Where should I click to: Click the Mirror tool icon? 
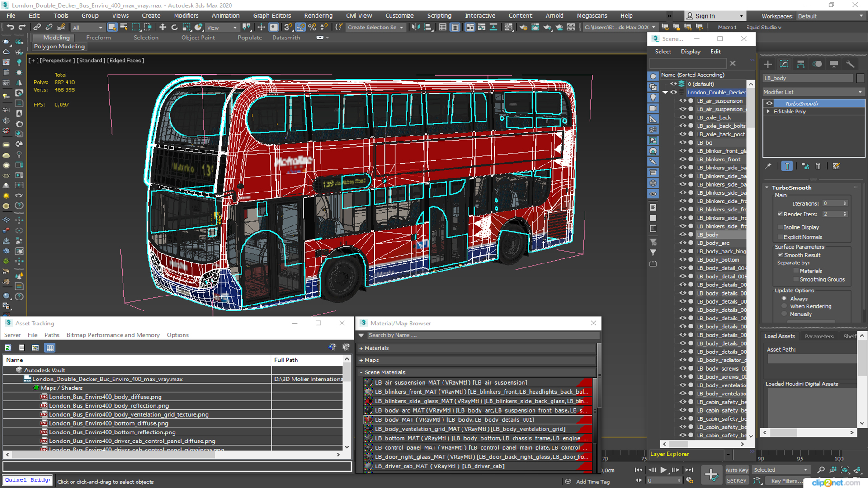(x=415, y=27)
